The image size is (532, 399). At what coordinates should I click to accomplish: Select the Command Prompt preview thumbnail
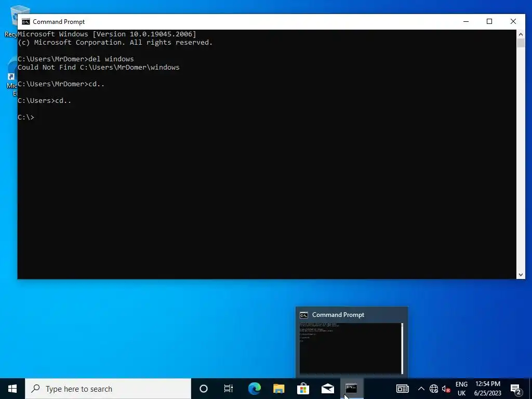[x=351, y=349]
